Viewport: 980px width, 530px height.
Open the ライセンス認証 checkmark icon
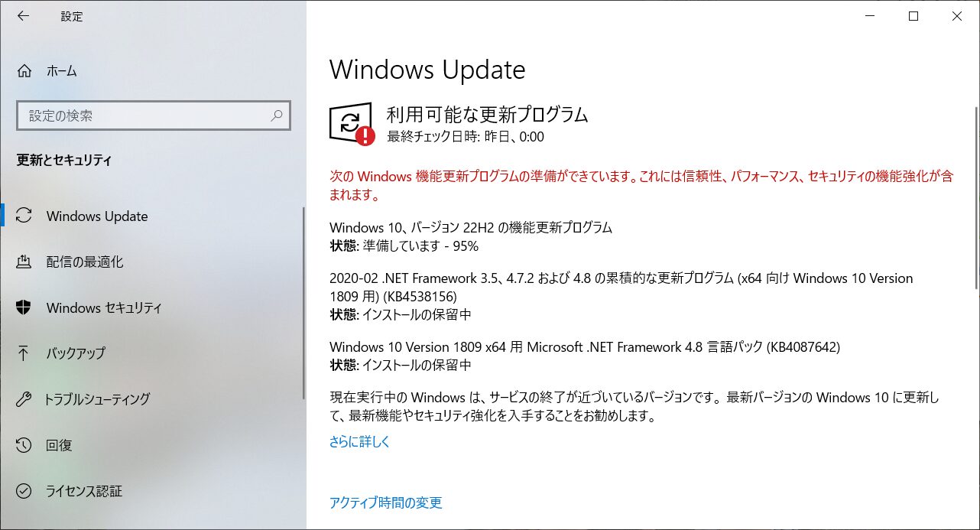pos(24,491)
